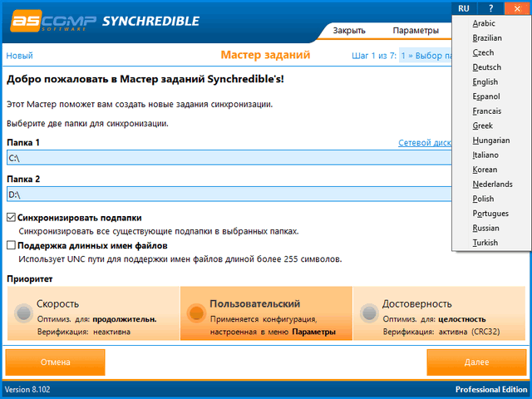Open the Параметры tab
Screen dimensions: 532x399
416,31
